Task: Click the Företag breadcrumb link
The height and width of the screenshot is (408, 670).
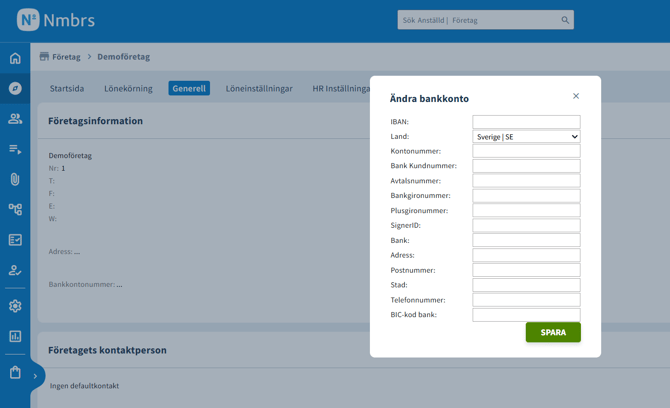Action: coord(66,57)
